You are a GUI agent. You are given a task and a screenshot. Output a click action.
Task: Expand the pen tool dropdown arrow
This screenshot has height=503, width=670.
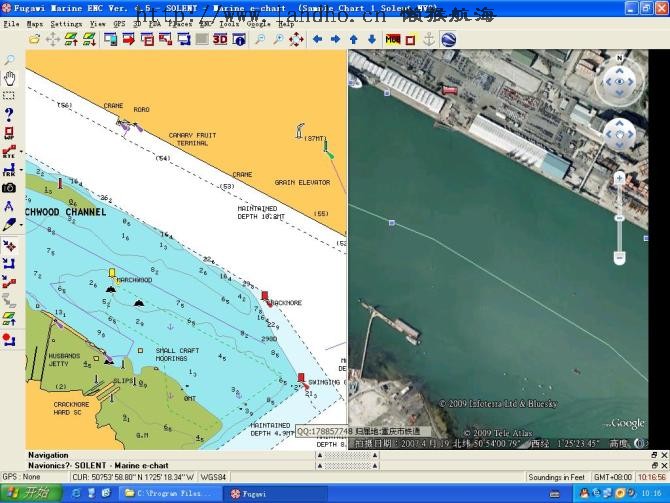pyautogui.click(x=21, y=224)
